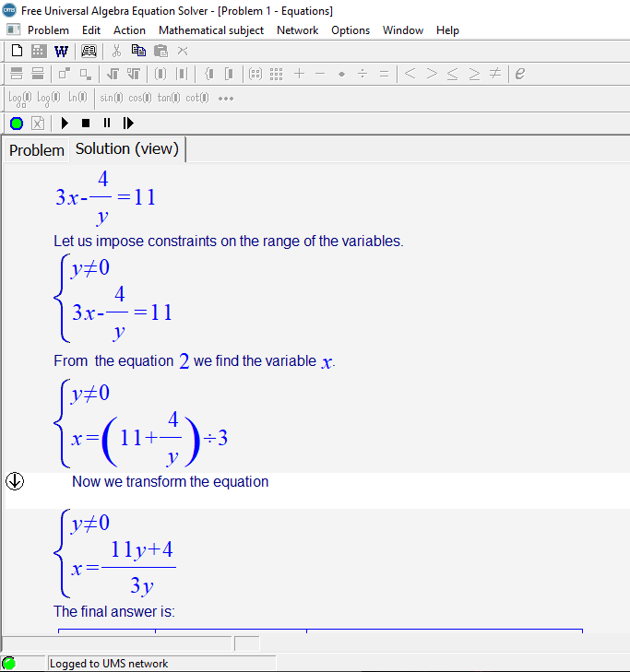The width and height of the screenshot is (630, 672).
Task: Click the green network status indicator
Action: (x=8, y=664)
